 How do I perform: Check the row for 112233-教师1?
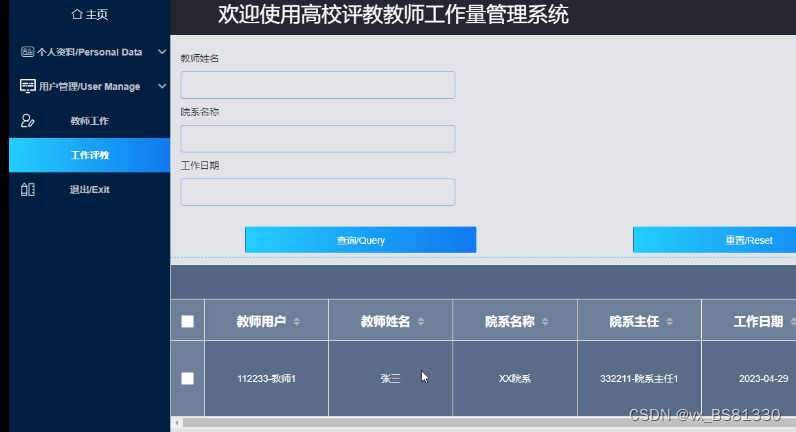(x=187, y=378)
